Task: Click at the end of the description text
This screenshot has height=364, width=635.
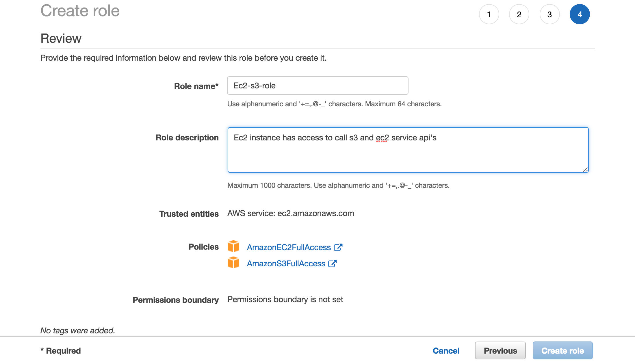Action: point(437,138)
